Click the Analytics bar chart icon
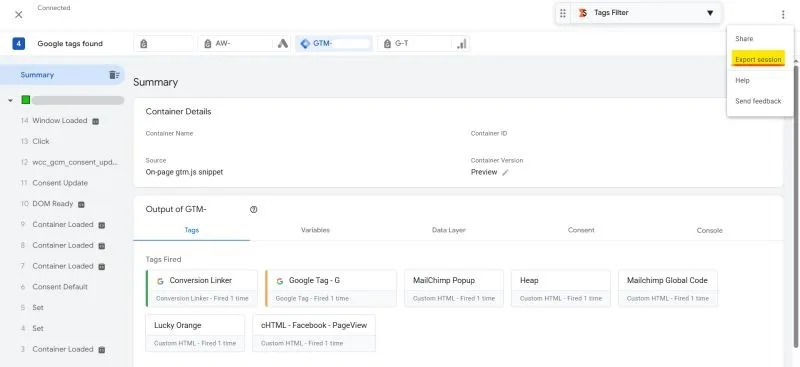The width and height of the screenshot is (800, 367). [x=461, y=44]
